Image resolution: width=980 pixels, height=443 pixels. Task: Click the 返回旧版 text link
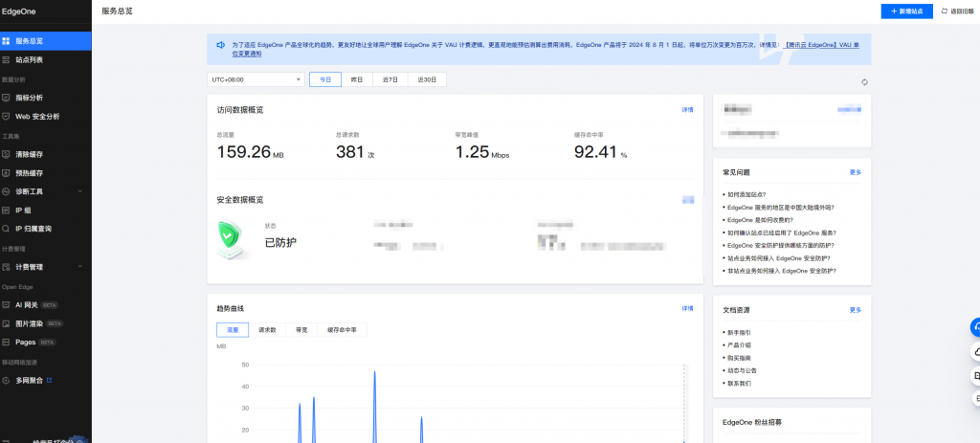tap(963, 11)
